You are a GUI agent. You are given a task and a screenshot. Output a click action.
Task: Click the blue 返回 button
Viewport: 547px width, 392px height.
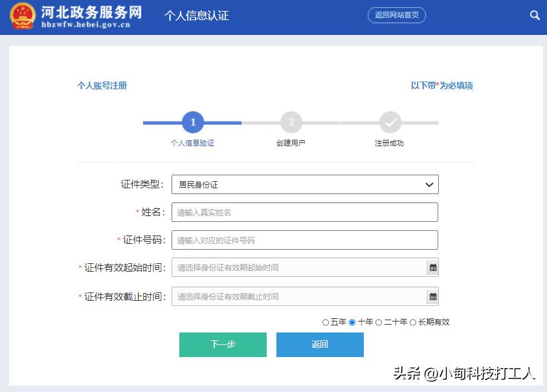click(320, 345)
